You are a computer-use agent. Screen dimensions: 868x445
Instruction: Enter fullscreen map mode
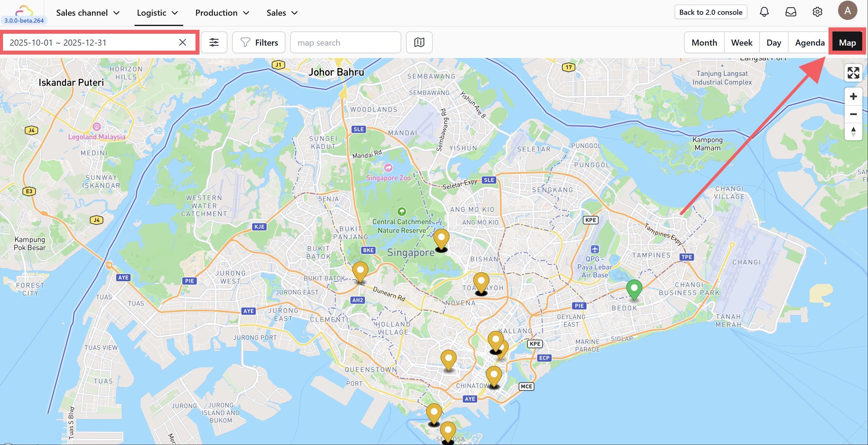pyautogui.click(x=853, y=73)
